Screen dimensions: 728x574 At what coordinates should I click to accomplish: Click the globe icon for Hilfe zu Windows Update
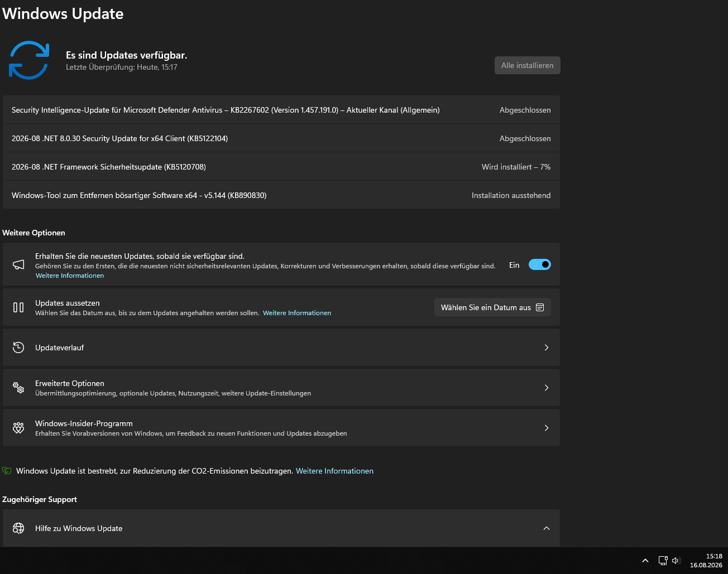tap(18, 528)
